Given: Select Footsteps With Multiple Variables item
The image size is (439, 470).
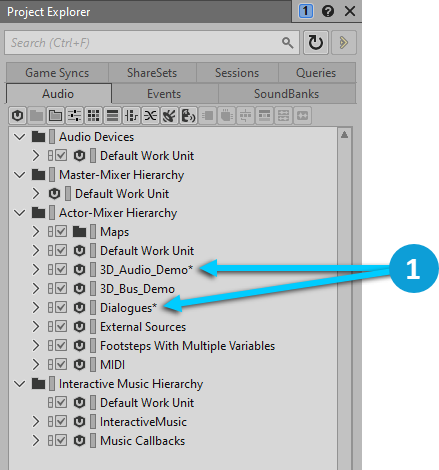Looking at the screenshot, I should pyautogui.click(x=187, y=346).
